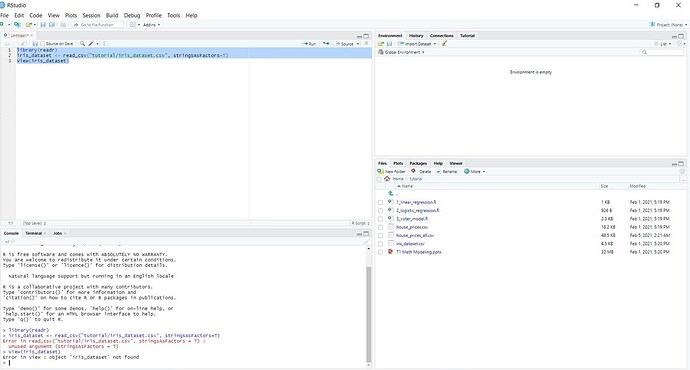This screenshot has height=370, width=690.
Task: Open the Session menu
Action: tap(91, 15)
